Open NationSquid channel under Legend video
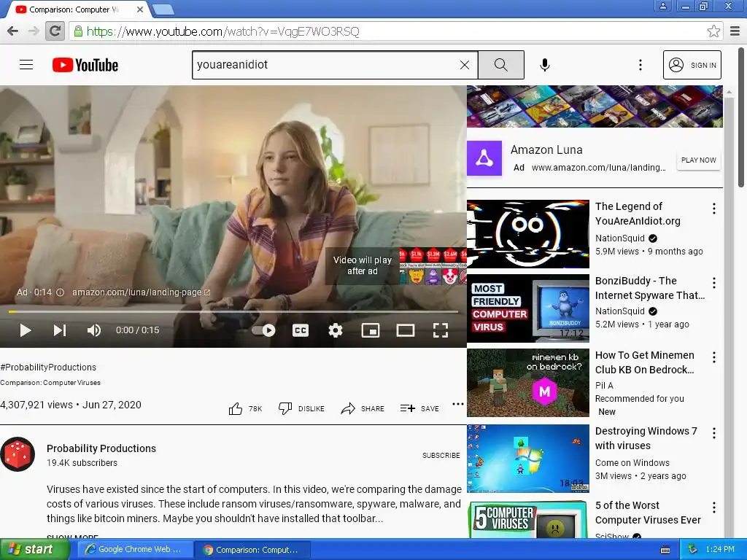The width and height of the screenshot is (747, 560). pyautogui.click(x=620, y=238)
